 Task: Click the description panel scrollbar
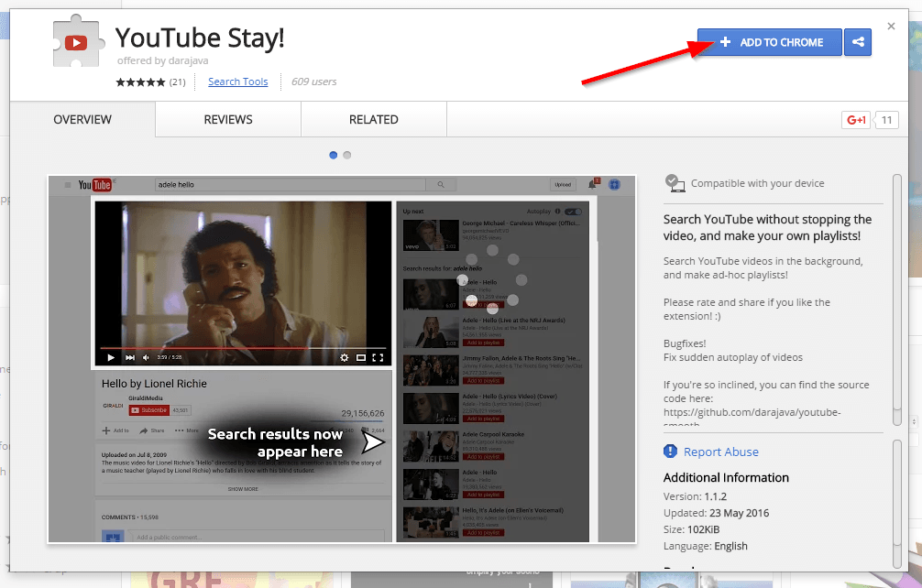pos(896,299)
